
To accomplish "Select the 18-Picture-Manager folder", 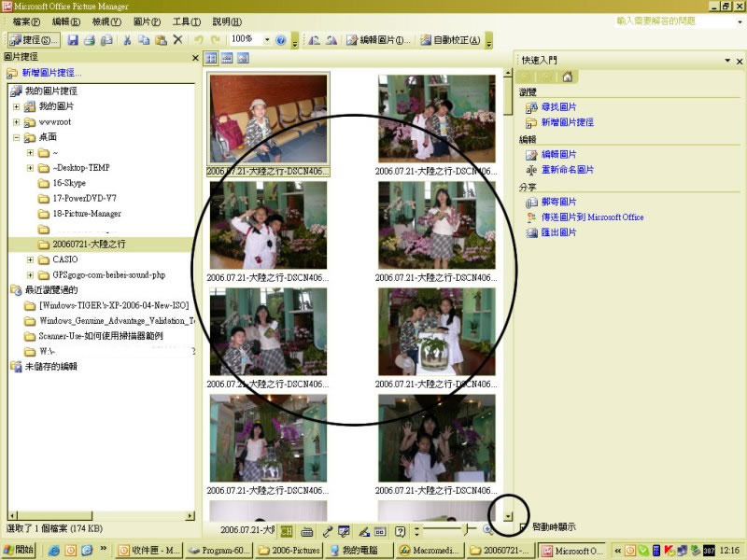I will (87, 214).
